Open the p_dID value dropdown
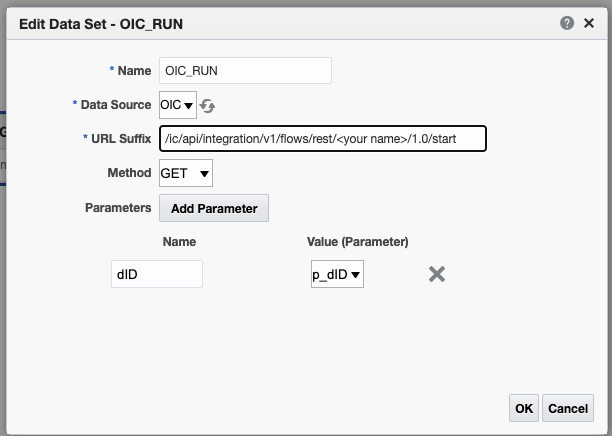Screen dimensions: 612x436 tap(337, 274)
